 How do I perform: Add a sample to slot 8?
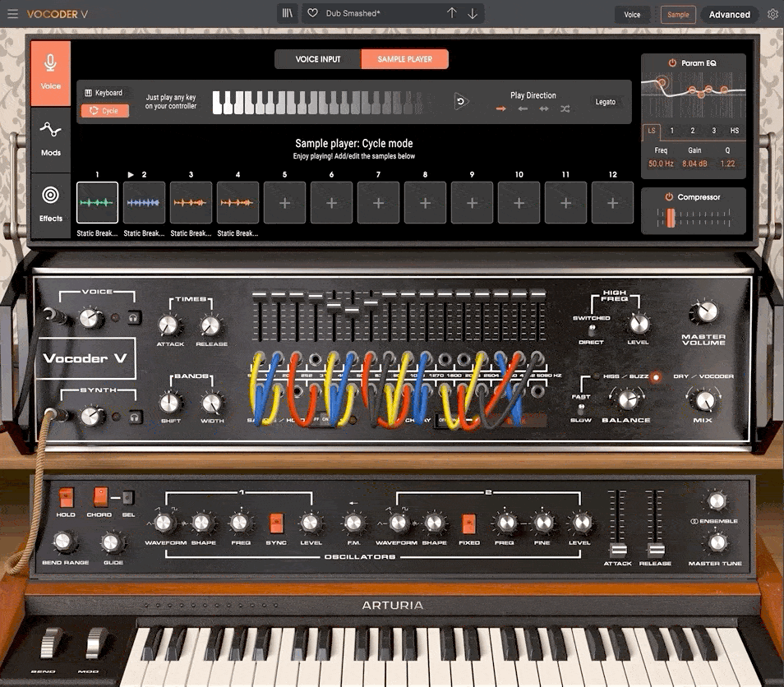pos(425,202)
